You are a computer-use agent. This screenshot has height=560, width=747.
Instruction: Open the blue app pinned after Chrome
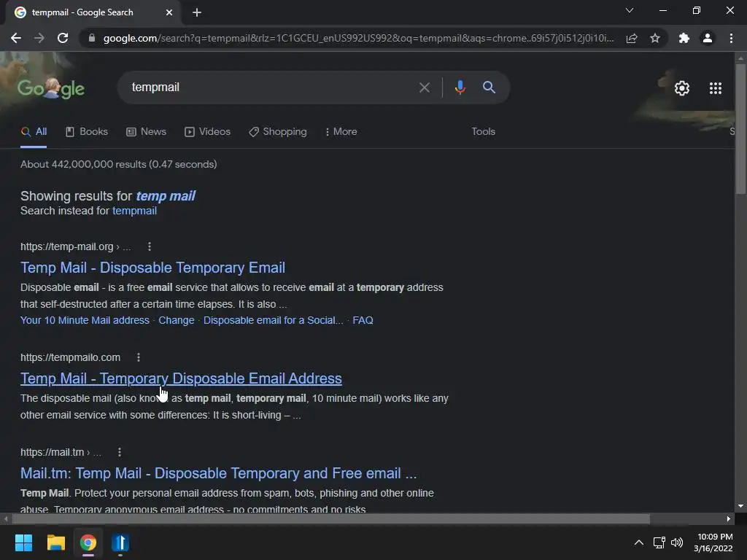[x=120, y=542]
